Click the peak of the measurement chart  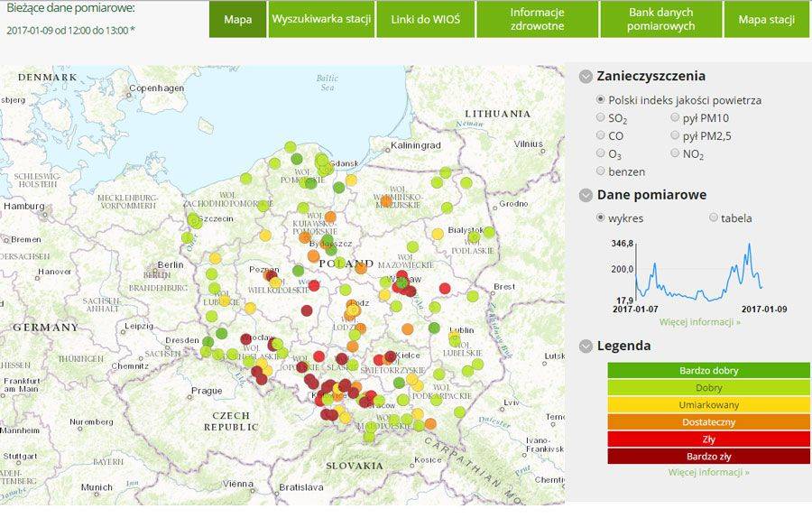click(x=749, y=245)
